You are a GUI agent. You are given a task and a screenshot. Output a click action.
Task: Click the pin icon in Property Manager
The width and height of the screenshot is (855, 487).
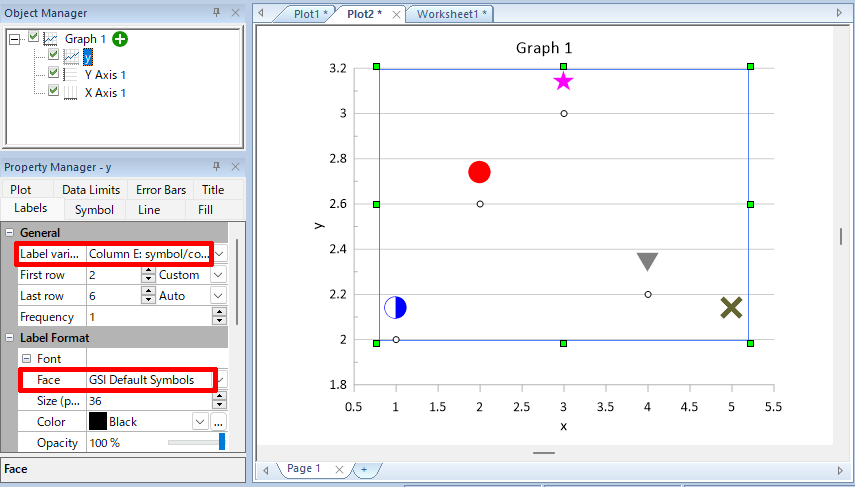pyautogui.click(x=216, y=167)
